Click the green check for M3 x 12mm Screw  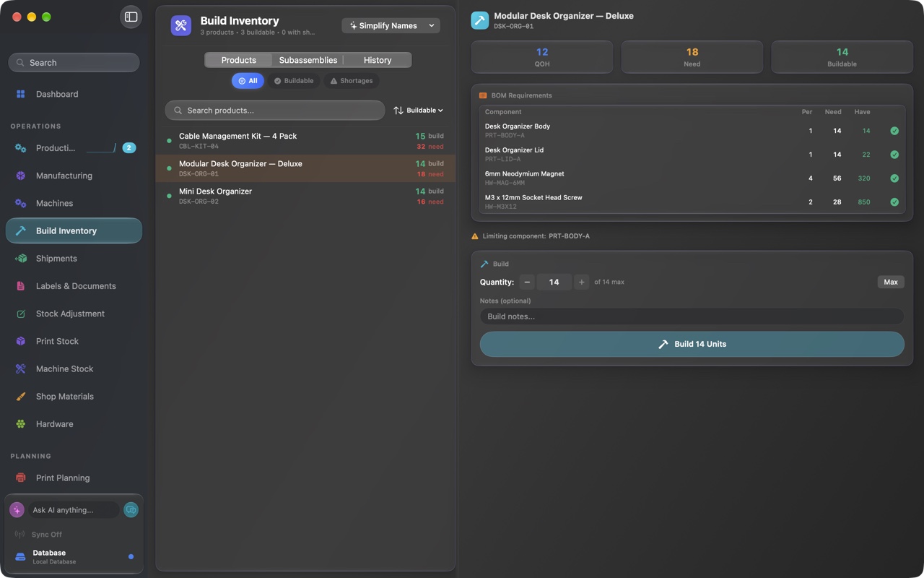pos(894,202)
